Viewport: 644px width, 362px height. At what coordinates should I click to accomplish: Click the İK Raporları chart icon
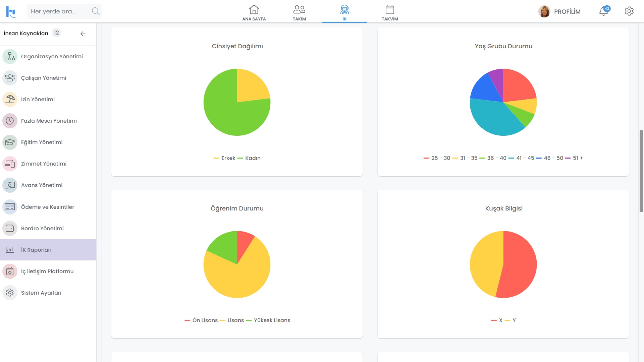coord(10,250)
